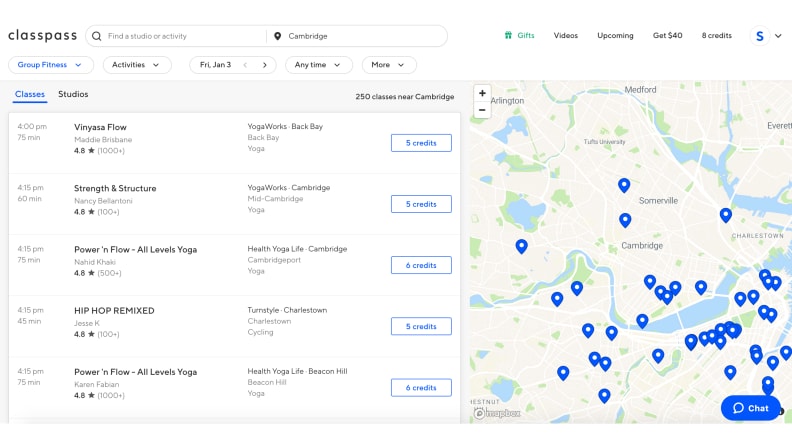Click instructor name Nancy Bellantoni

click(103, 201)
